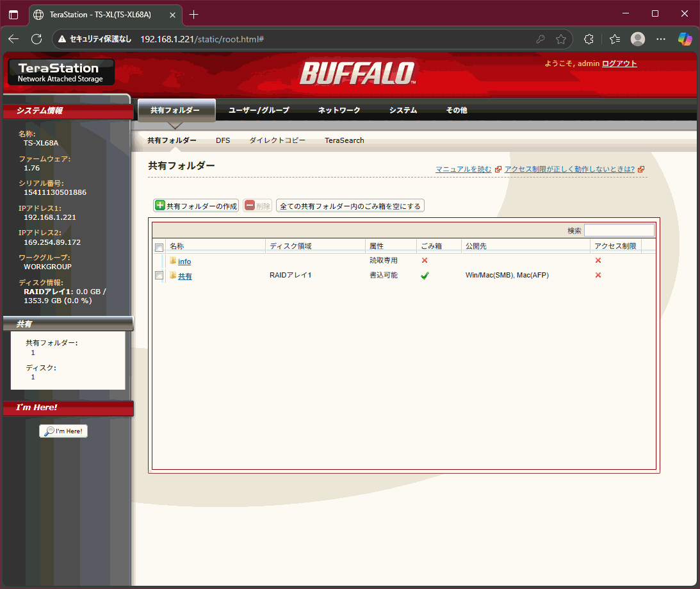Screen dimensions: 700x589
Task: Click red X trash status for info
Action: pyautogui.click(x=425, y=261)
